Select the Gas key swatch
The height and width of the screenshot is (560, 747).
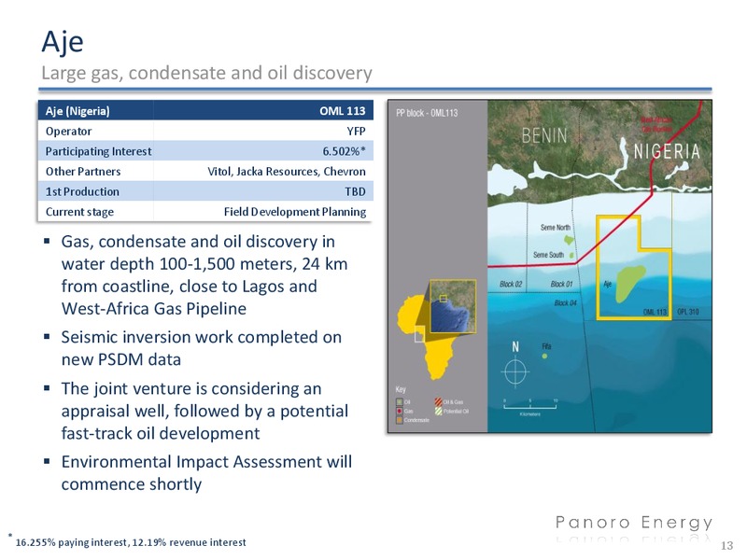(x=400, y=411)
